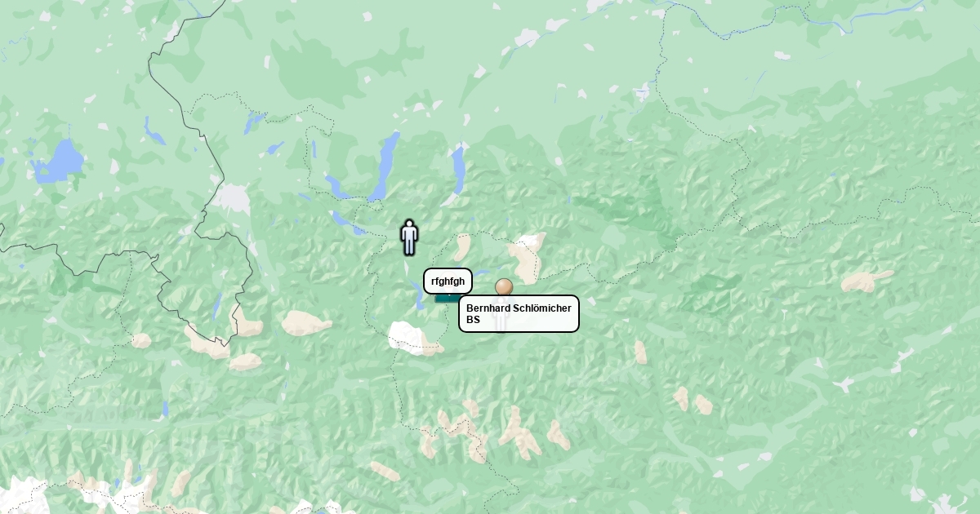The image size is (980, 514).
Task: Click the blue river in the top right
Action: [x=866, y=16]
